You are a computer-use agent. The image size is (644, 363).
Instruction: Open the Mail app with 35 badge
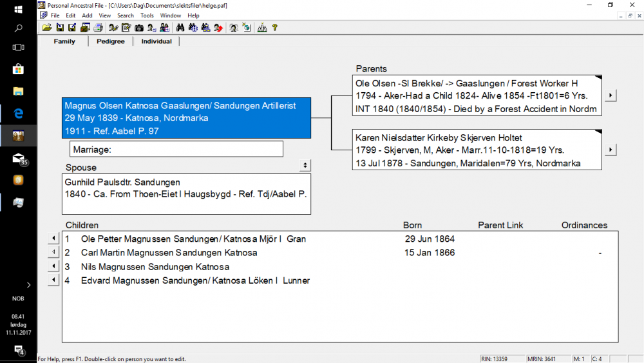tap(19, 159)
